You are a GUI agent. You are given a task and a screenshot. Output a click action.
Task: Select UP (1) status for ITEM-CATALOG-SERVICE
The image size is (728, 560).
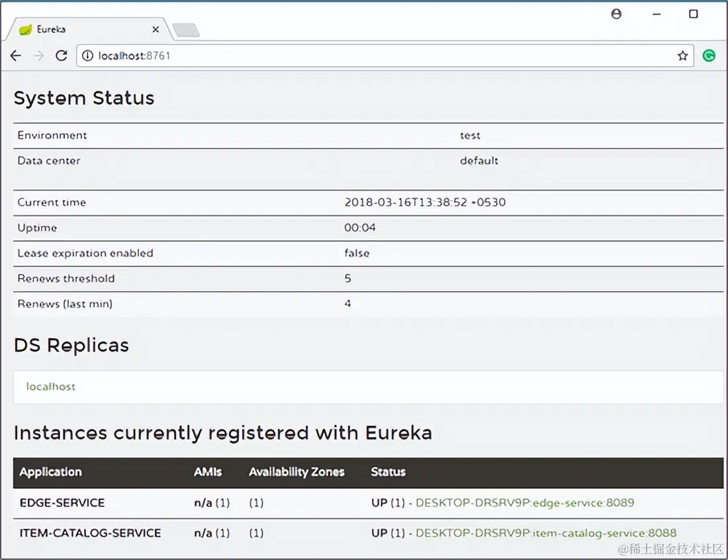pos(388,533)
